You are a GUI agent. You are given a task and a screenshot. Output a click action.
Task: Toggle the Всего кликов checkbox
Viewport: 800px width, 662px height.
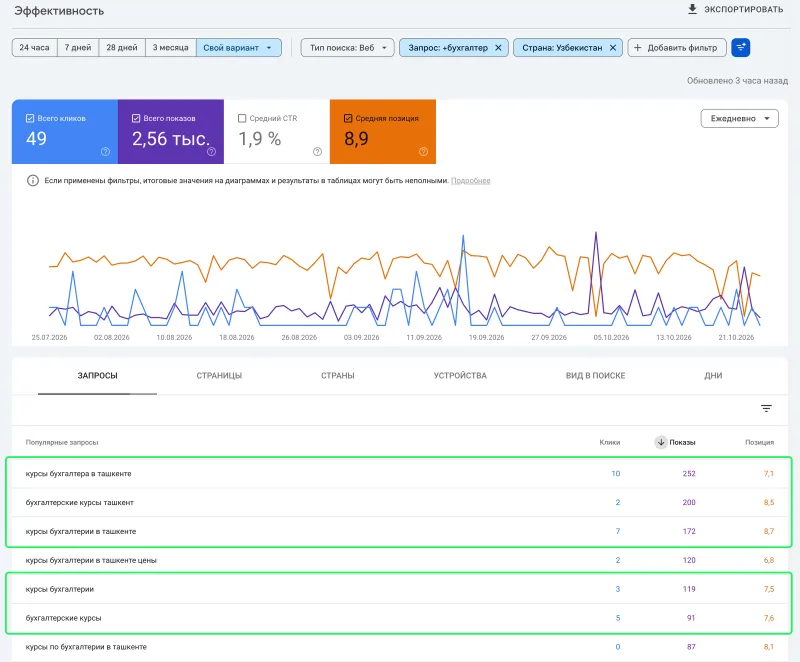tap(30, 118)
